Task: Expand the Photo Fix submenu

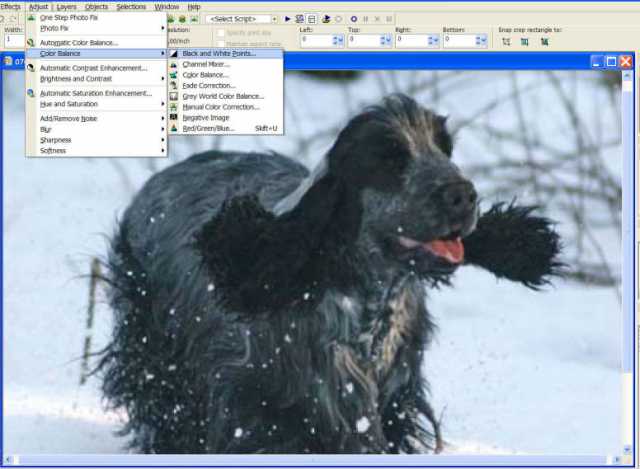Action: (x=96, y=28)
